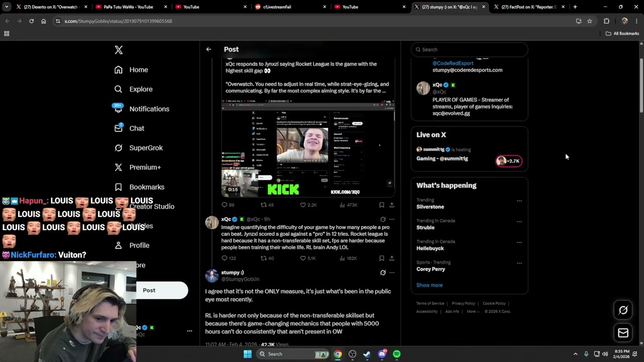Open Bookmarks in sidebar
This screenshot has height=362, width=644.
[x=139, y=187]
